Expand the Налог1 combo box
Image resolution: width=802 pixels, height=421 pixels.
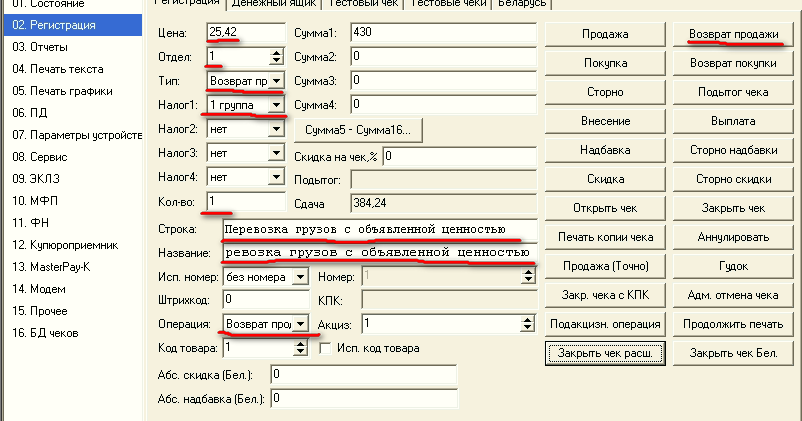coord(276,105)
